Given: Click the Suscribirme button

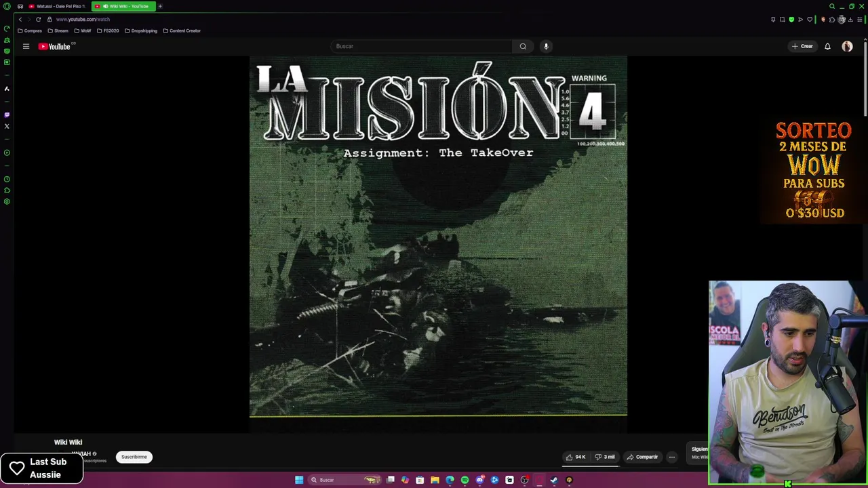Looking at the screenshot, I should 134,457.
